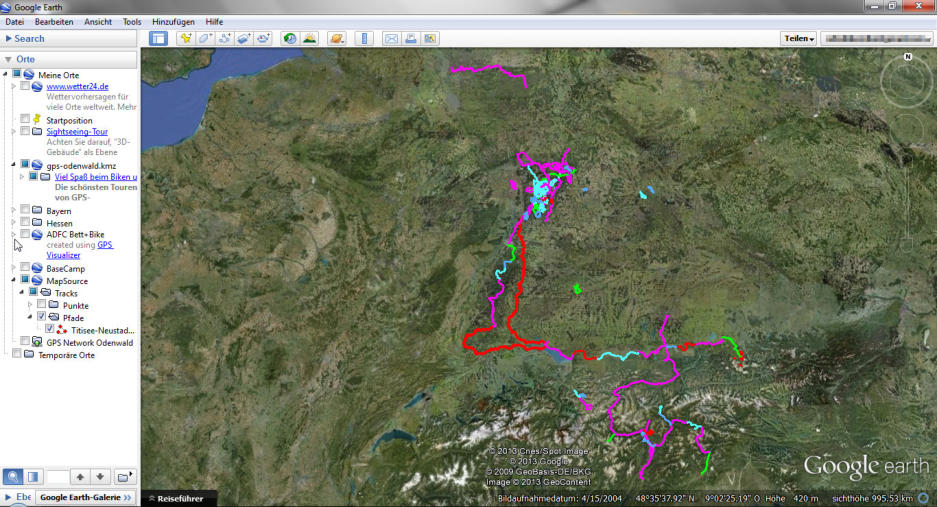Open the historical imagery clock tool
Image resolution: width=937 pixels, height=507 pixels.
290,38
